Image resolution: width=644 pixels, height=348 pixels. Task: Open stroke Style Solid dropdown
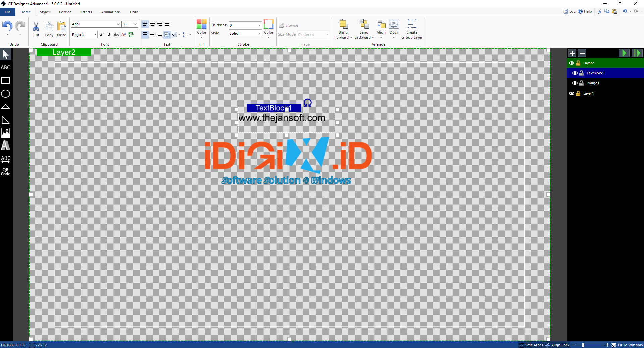(259, 33)
